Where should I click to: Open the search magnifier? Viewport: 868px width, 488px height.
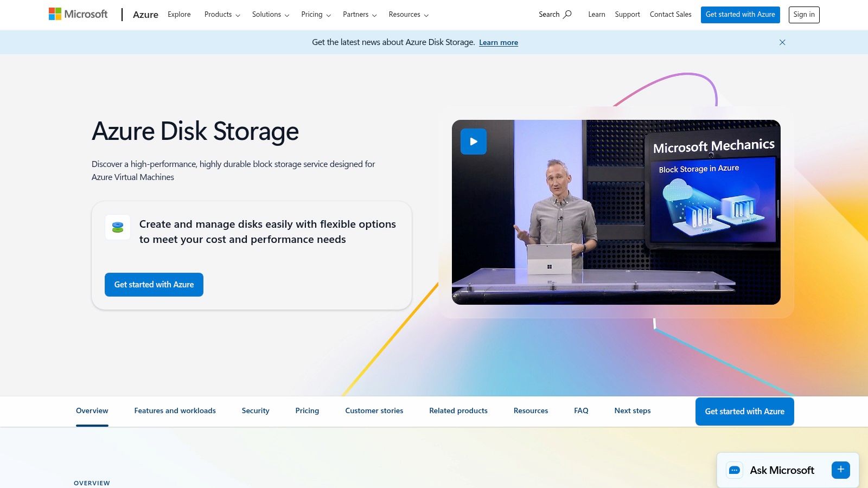coord(566,15)
